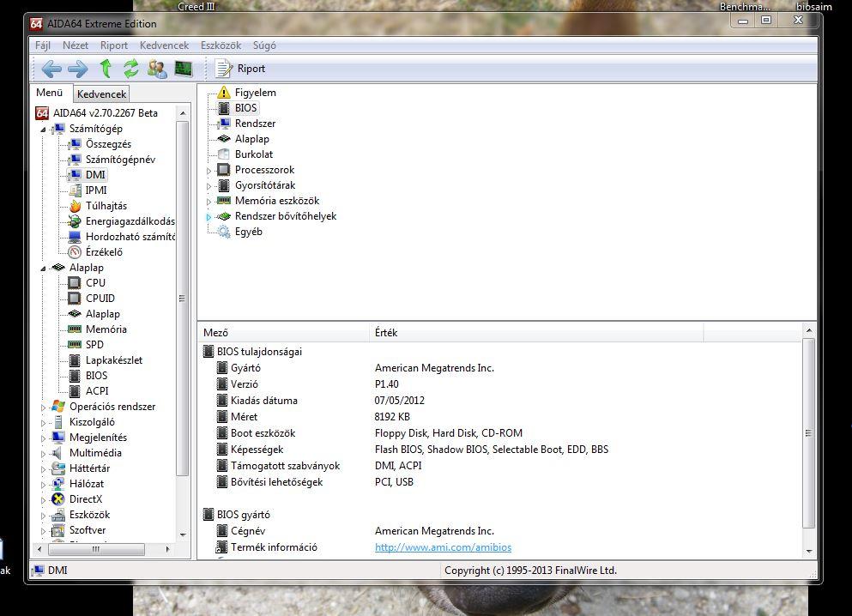This screenshot has width=852, height=616.
Task: Select BIOS in the left tree
Action: pos(96,376)
